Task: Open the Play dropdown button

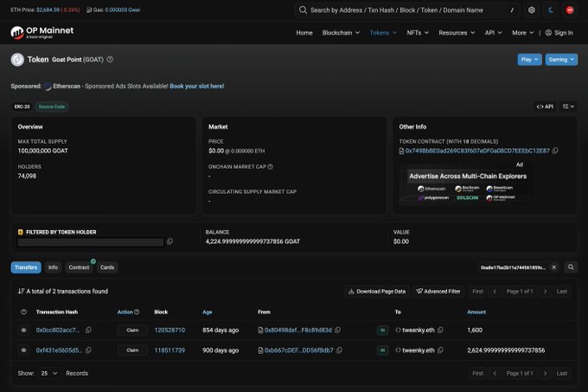Action: coord(529,59)
